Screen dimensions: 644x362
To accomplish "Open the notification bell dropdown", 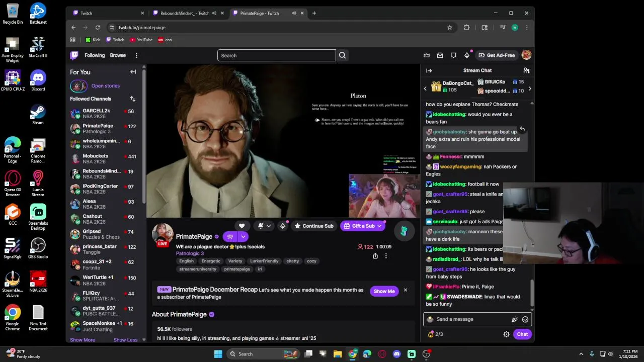I will (x=264, y=226).
